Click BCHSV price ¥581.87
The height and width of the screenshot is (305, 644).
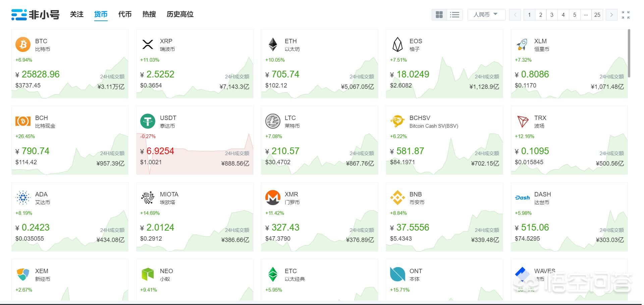pos(407,151)
